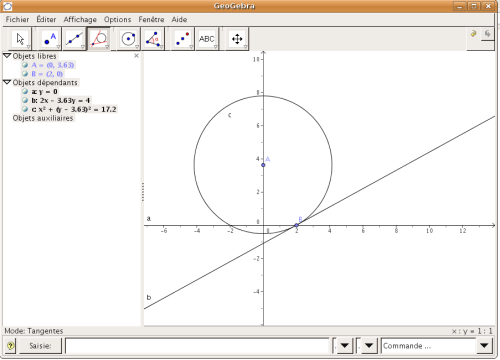Open dropdown arrow of Move tool
Image resolution: width=500 pixels, height=360 pixels.
28,47
